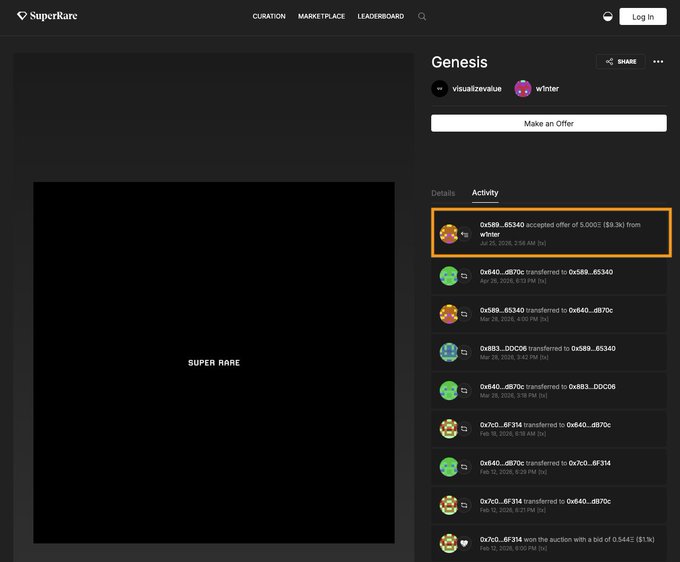Open tx link on Feb 12 6:29 PM row
This screenshot has width=680, height=562.
[542, 472]
